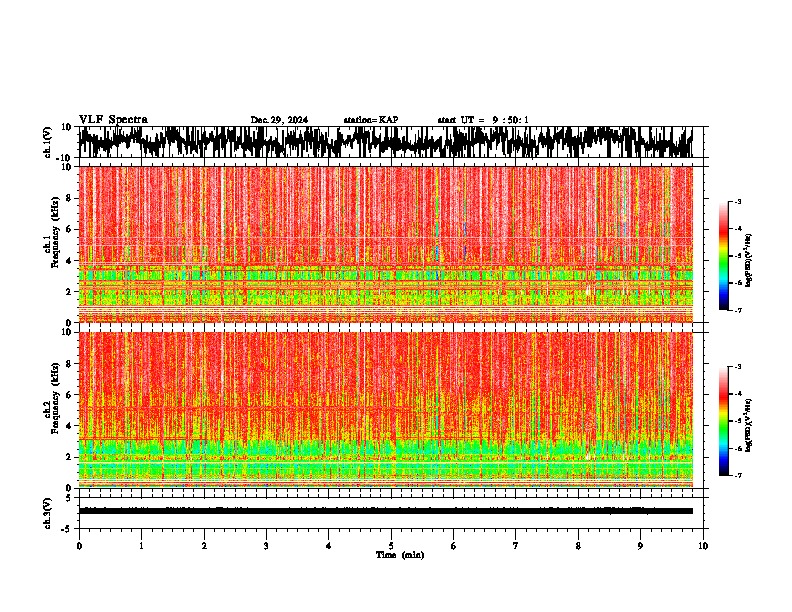Click the "7" tick label on time axis
Viewport: 792px width, 612px height.
click(x=516, y=546)
